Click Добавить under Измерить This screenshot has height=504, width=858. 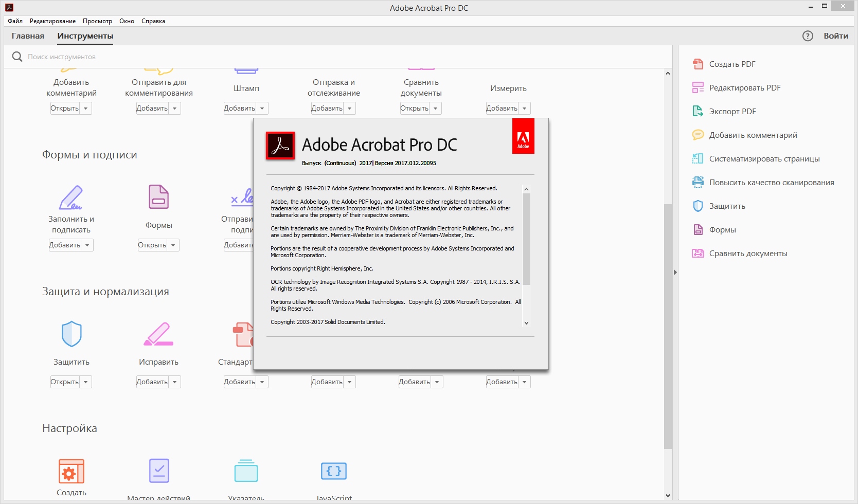tap(502, 109)
